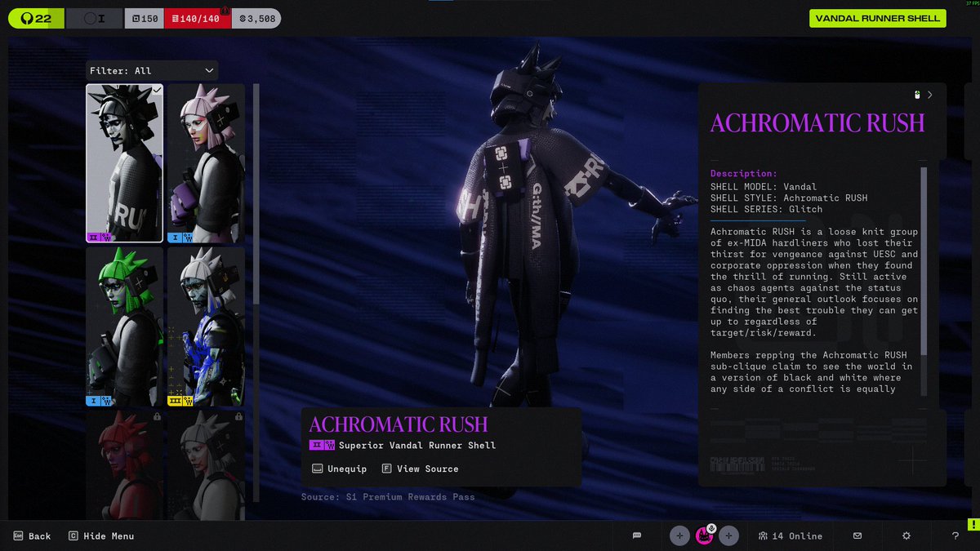This screenshot has width=980, height=551.
Task: Select the Achromatic Rush equipped shell thumbnail
Action: coord(124,163)
